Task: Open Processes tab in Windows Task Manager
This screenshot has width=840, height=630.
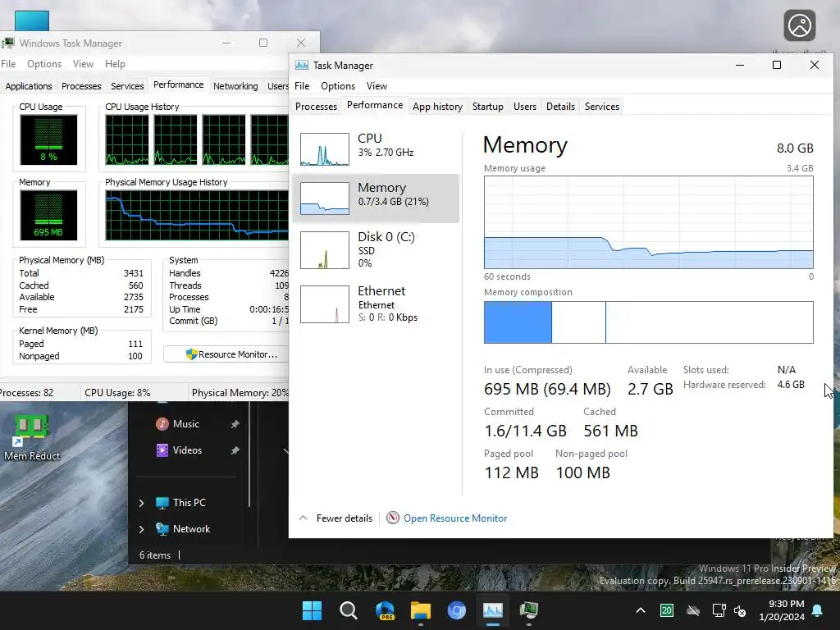Action: [x=81, y=85]
